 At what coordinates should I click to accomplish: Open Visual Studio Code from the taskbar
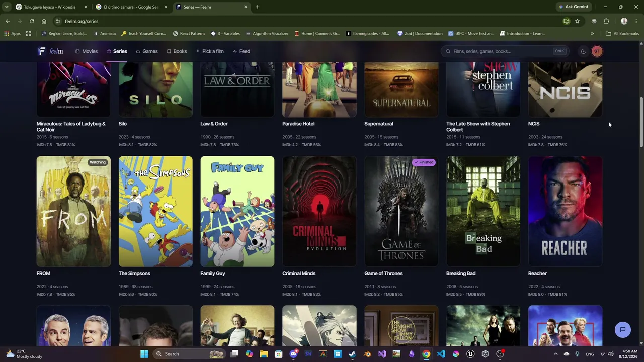pyautogui.click(x=441, y=354)
